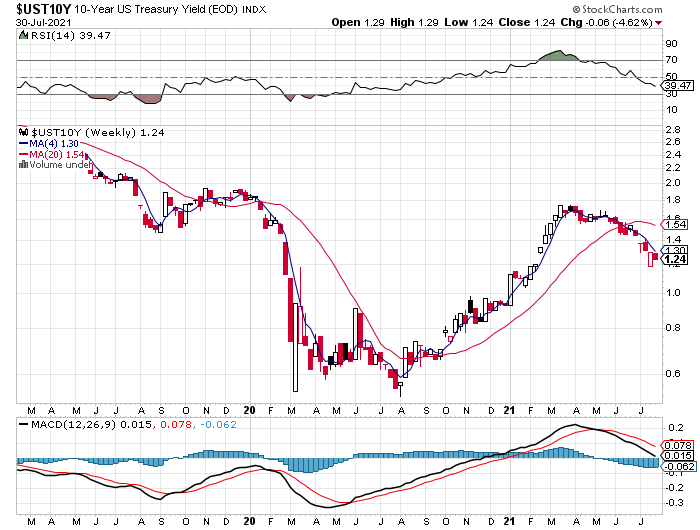The width and height of the screenshot is (700, 530).
Task: Click the 0.2 MACD axis label
Action: click(676, 428)
